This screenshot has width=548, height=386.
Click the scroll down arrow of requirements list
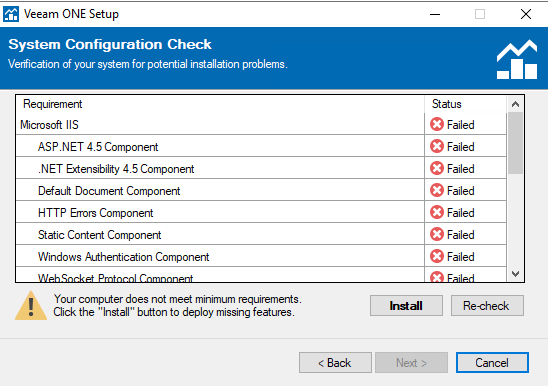[515, 273]
